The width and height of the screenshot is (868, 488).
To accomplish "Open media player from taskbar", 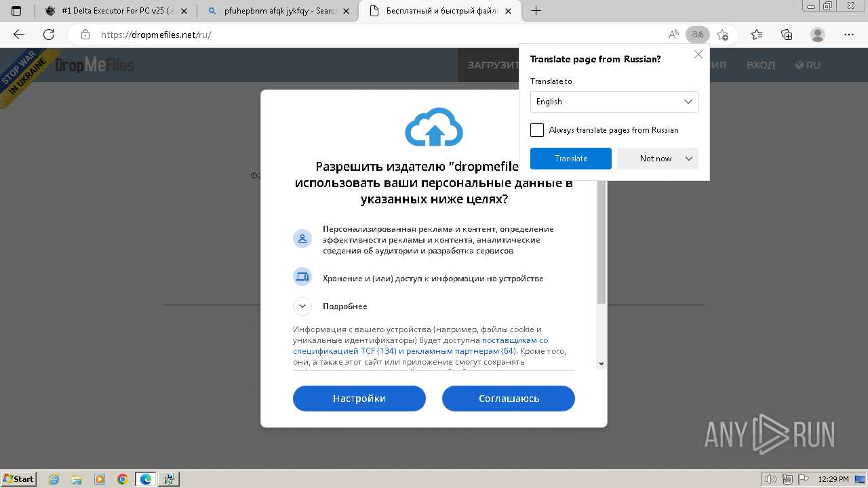I will (x=100, y=479).
